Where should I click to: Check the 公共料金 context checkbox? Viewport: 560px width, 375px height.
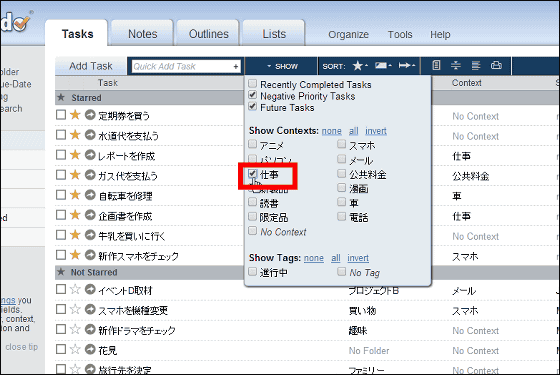[x=342, y=174]
